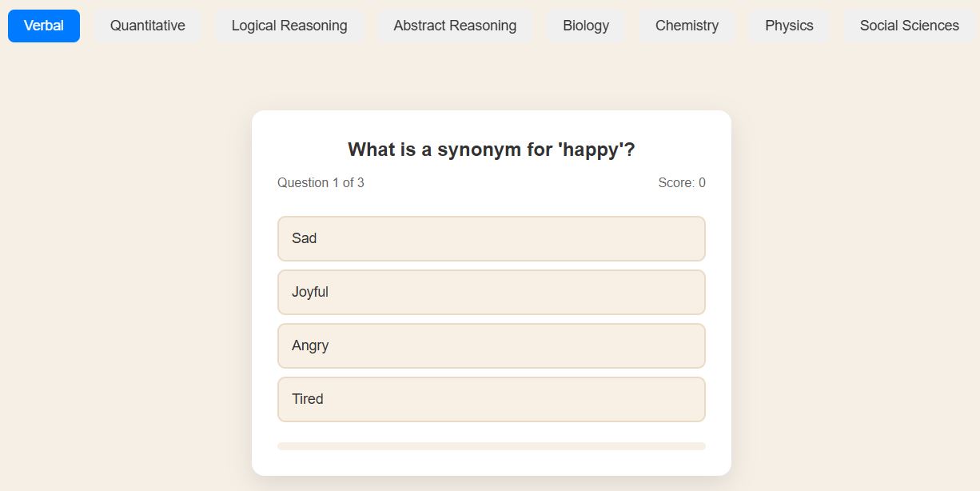The height and width of the screenshot is (491, 980).
Task: Select the Physics tab
Action: click(x=789, y=26)
